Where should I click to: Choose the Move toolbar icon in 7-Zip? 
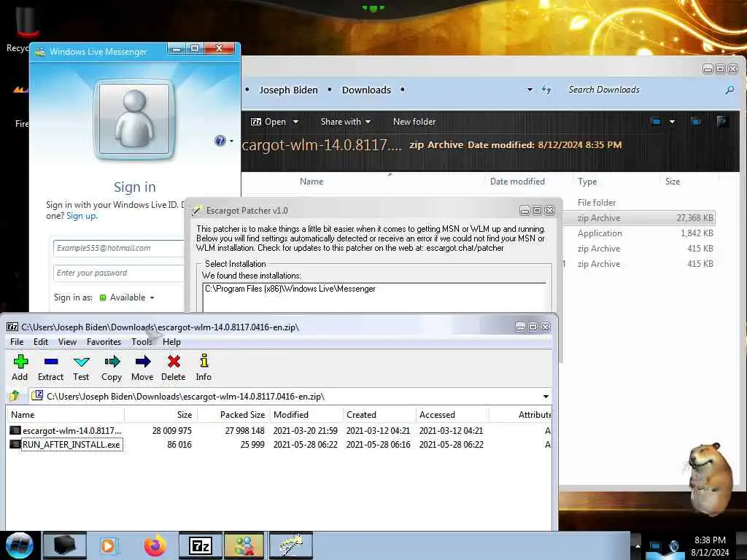(142, 367)
